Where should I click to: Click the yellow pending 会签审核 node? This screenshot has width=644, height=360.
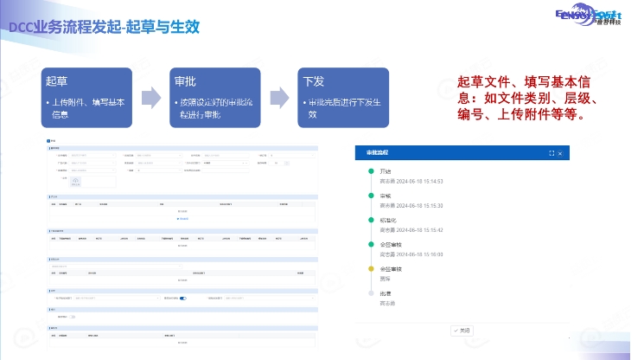coord(371,269)
